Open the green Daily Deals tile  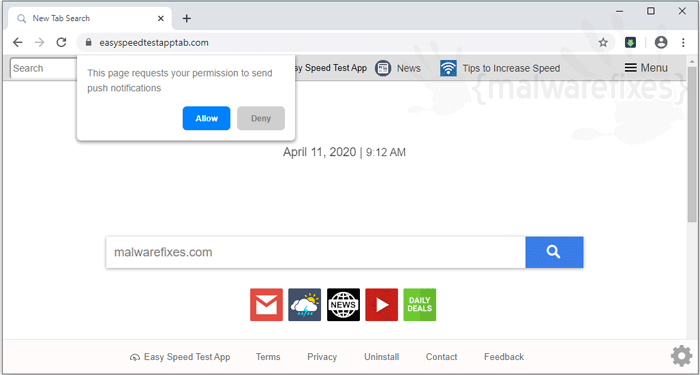420,304
